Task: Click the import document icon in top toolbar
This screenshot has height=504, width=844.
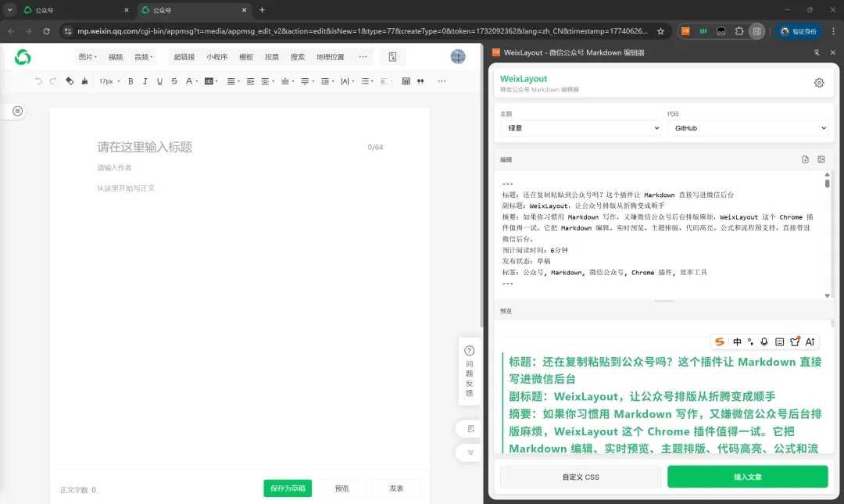Action: coord(393,57)
